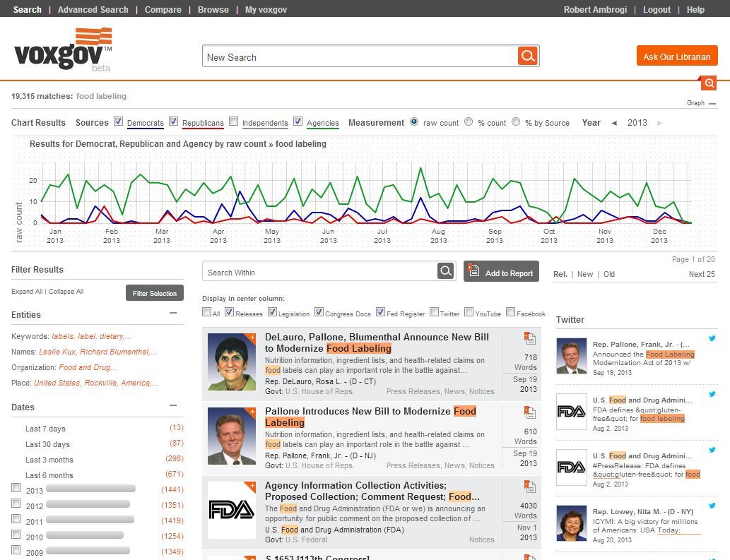
Task: Click Expand All filters link
Action: tap(27, 292)
